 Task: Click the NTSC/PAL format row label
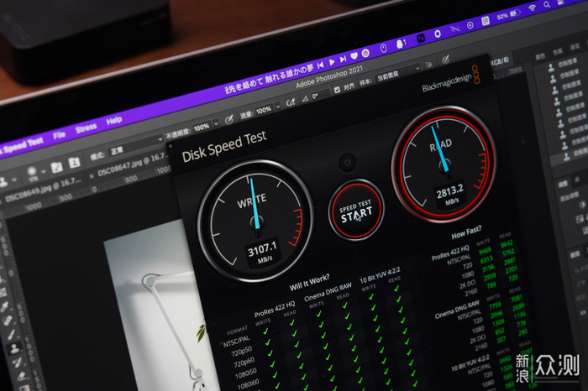236,341
